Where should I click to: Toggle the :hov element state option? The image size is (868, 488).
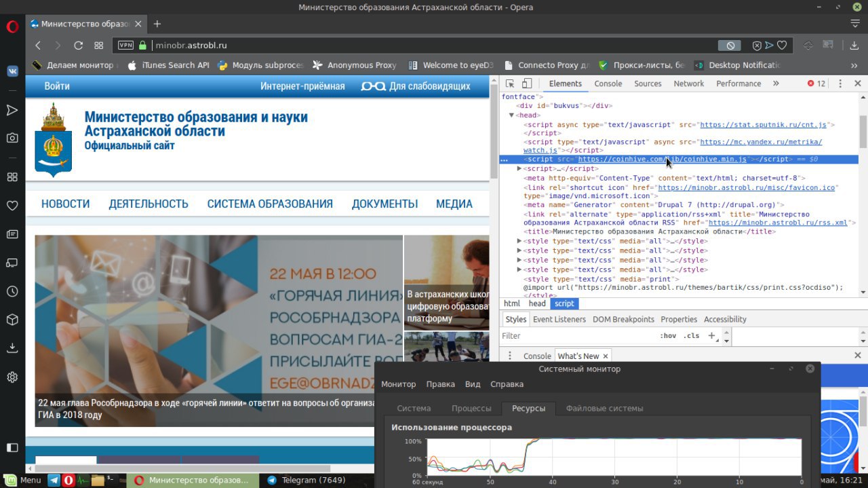pos(668,336)
